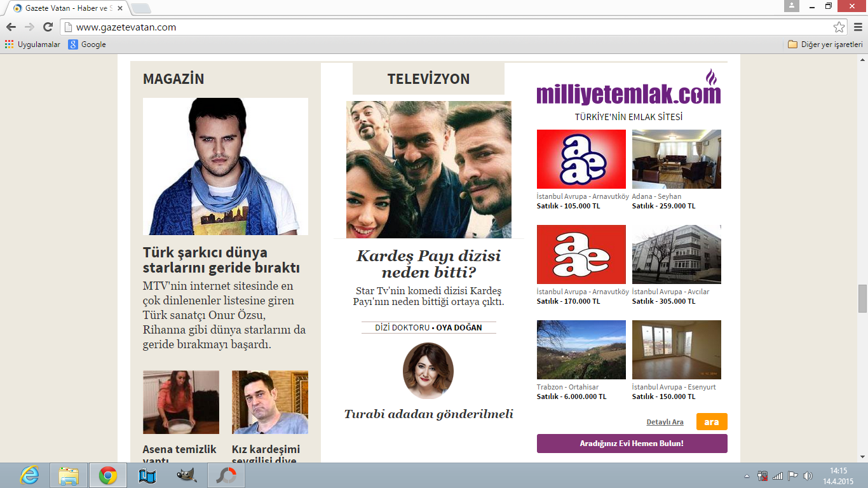This screenshot has width=868, height=488.
Task: Open GIMP from the taskbar
Action: point(186,475)
